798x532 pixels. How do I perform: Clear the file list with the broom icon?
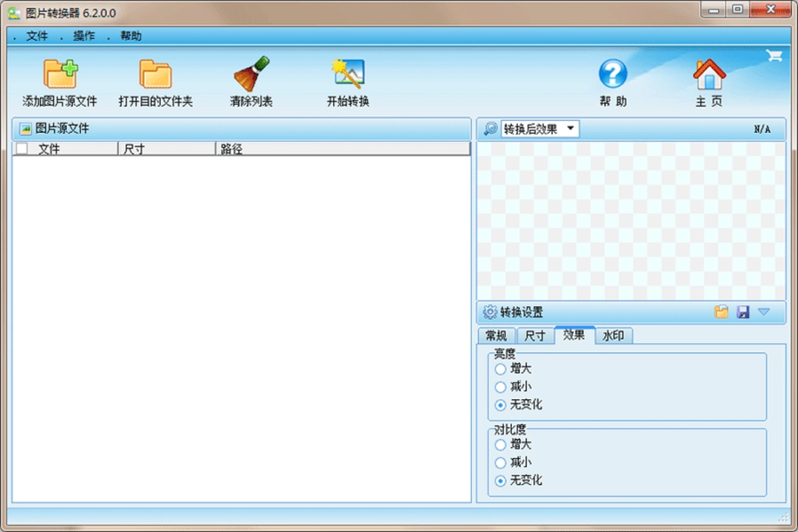[251, 72]
